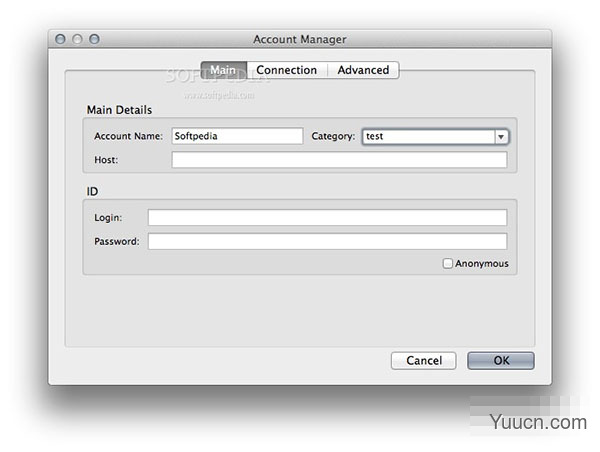Select the 'Host:' label
Image resolution: width=600 pixels, height=452 pixels.
tap(106, 160)
